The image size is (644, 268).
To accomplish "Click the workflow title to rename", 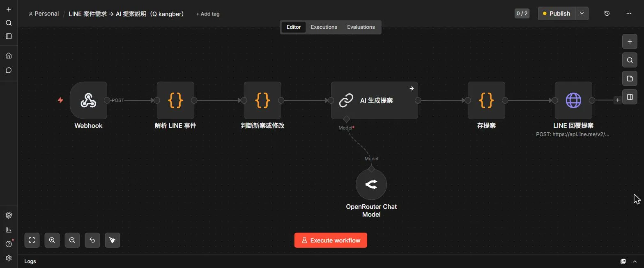I will (x=126, y=14).
